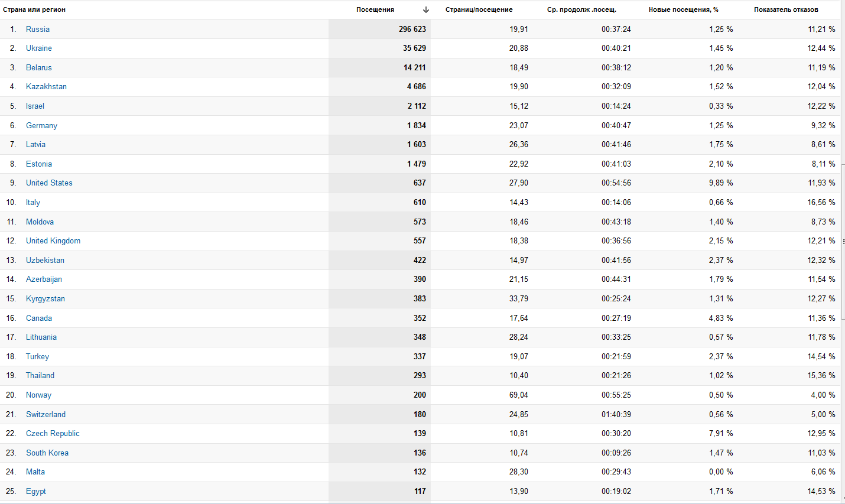Sort by Новые посещения, % column

coord(683,9)
